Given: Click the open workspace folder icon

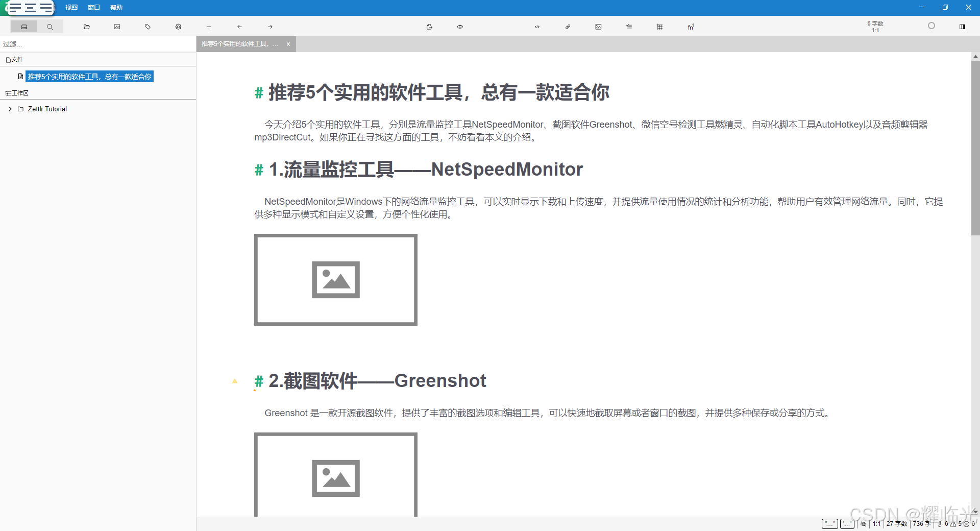Looking at the screenshot, I should (87, 27).
